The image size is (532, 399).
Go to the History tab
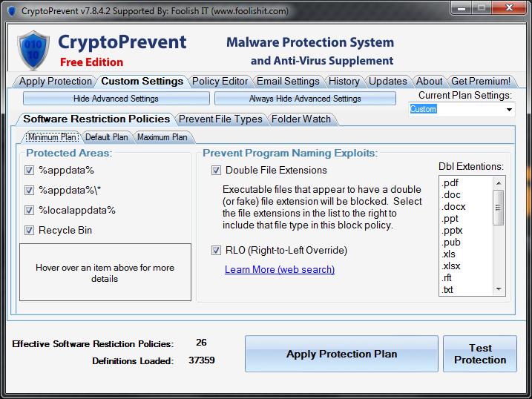point(344,82)
